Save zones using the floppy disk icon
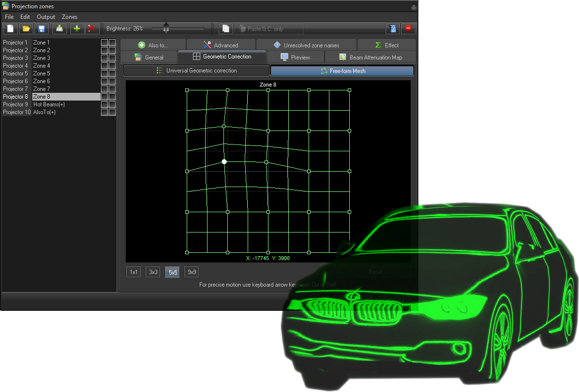This screenshot has height=392, width=579. [42, 29]
